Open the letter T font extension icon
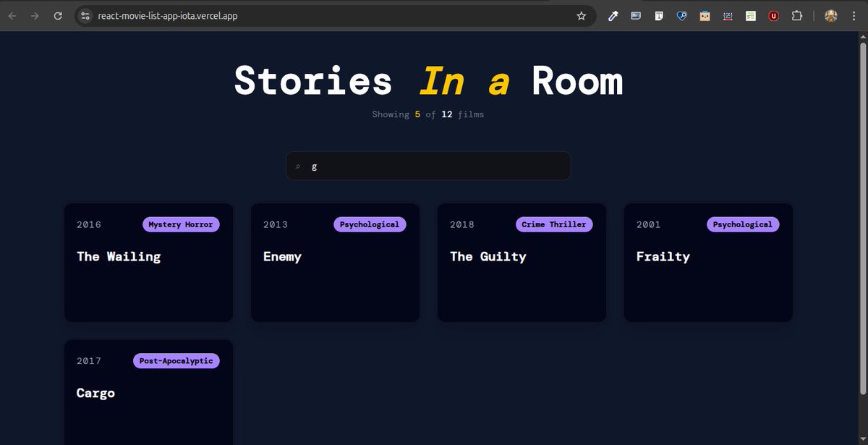Screen dimensions: 868x445 pos(659,16)
